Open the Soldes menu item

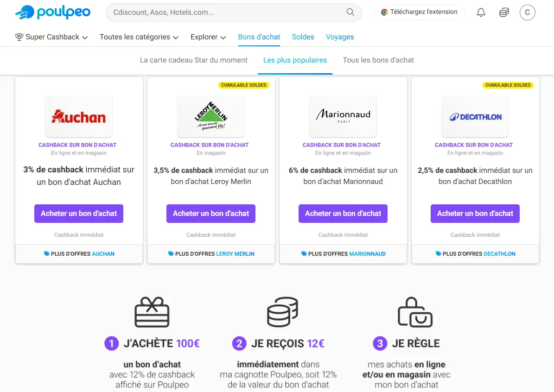click(x=303, y=37)
